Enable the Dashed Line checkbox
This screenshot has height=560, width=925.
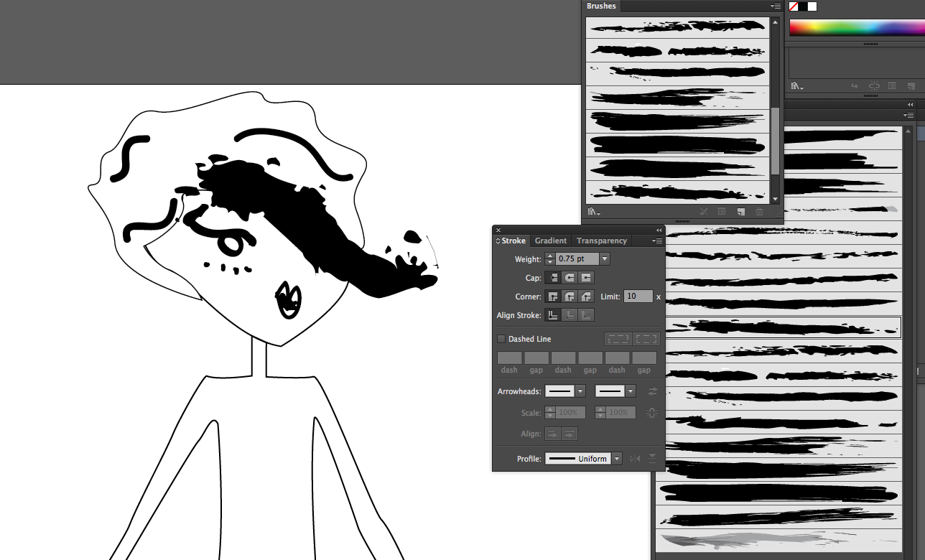(x=501, y=338)
